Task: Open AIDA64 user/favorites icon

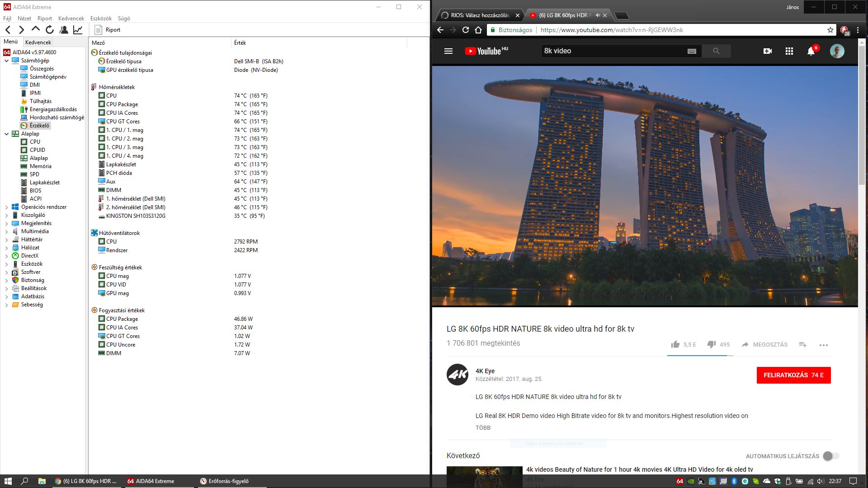Action: coord(64,30)
